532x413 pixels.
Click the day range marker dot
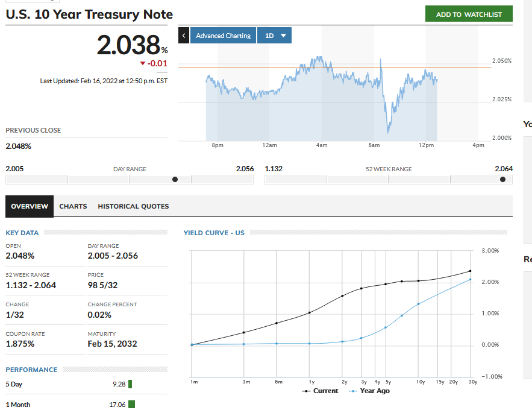pyautogui.click(x=175, y=179)
